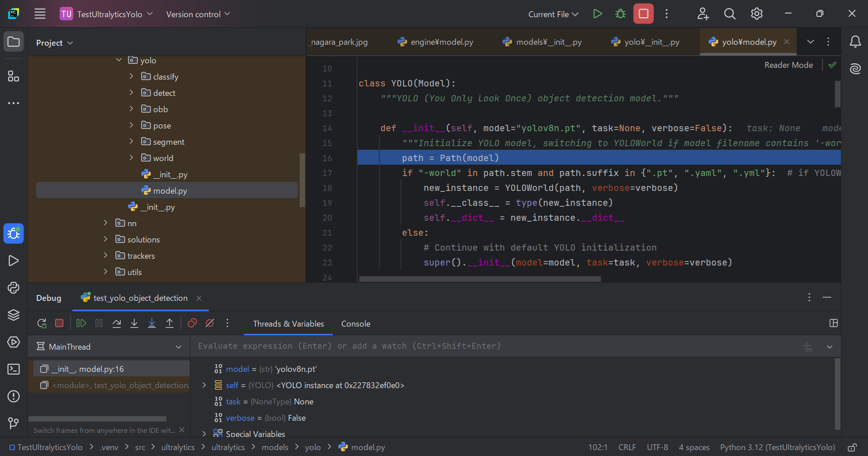The width and height of the screenshot is (868, 456).
Task: Step over the current line
Action: coord(117,323)
